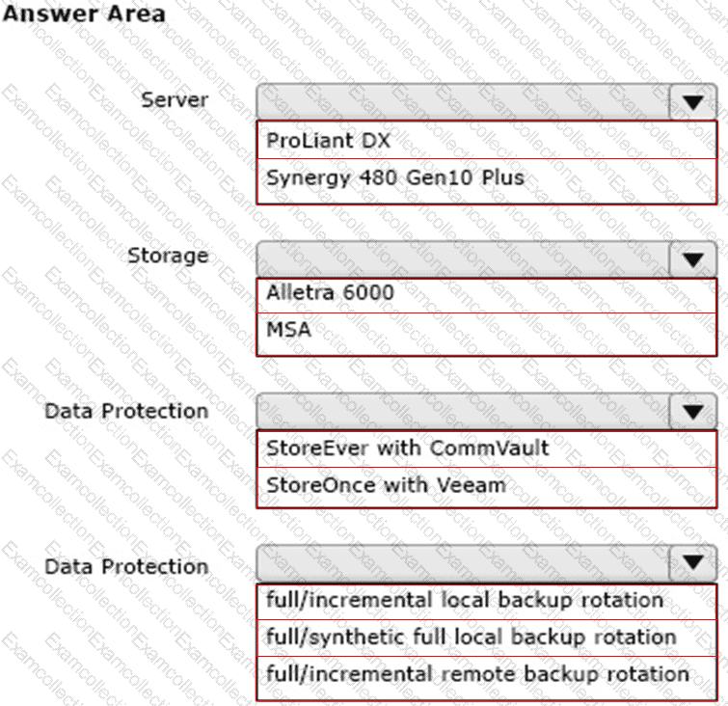
Task: Click the Data Protection label beside backup rotation list
Action: [126, 566]
